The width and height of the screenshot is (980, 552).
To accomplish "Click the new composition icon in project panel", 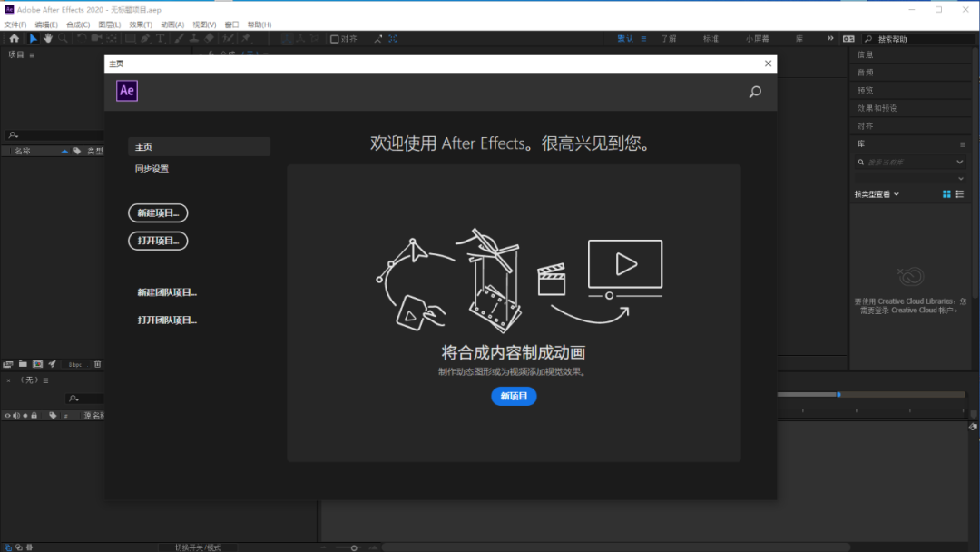I will [x=37, y=364].
